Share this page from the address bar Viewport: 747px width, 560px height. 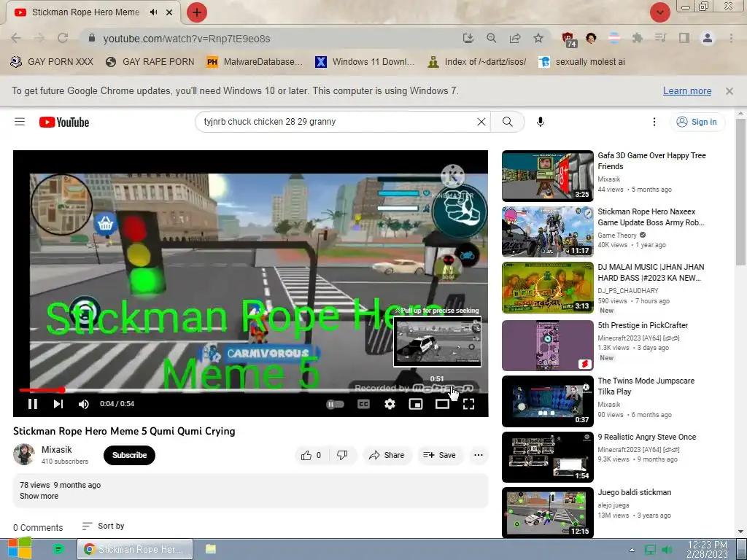point(515,38)
